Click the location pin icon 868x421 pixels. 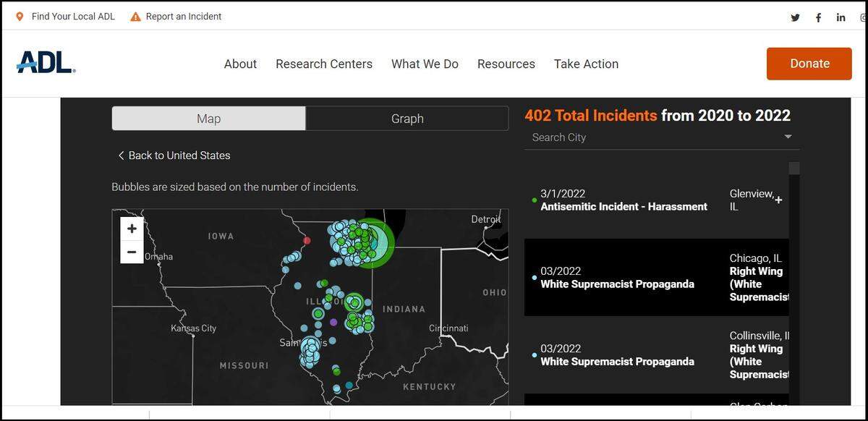click(20, 17)
